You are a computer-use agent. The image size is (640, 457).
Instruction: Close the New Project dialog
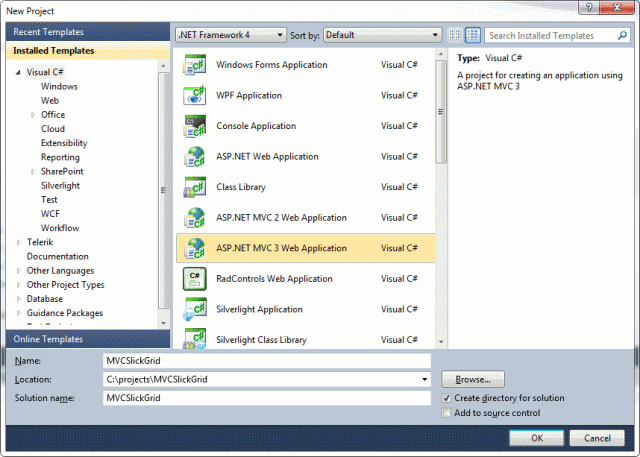(x=618, y=7)
